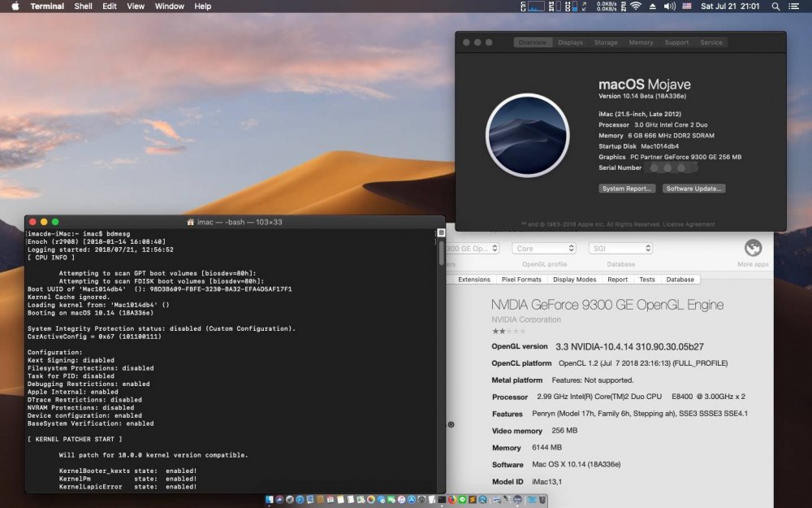Image resolution: width=812 pixels, height=508 pixels.
Task: Click the More apps globe icon
Action: 753,248
